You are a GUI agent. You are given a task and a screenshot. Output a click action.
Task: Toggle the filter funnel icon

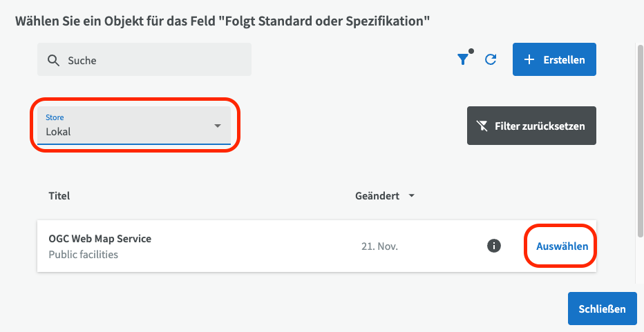click(x=463, y=60)
